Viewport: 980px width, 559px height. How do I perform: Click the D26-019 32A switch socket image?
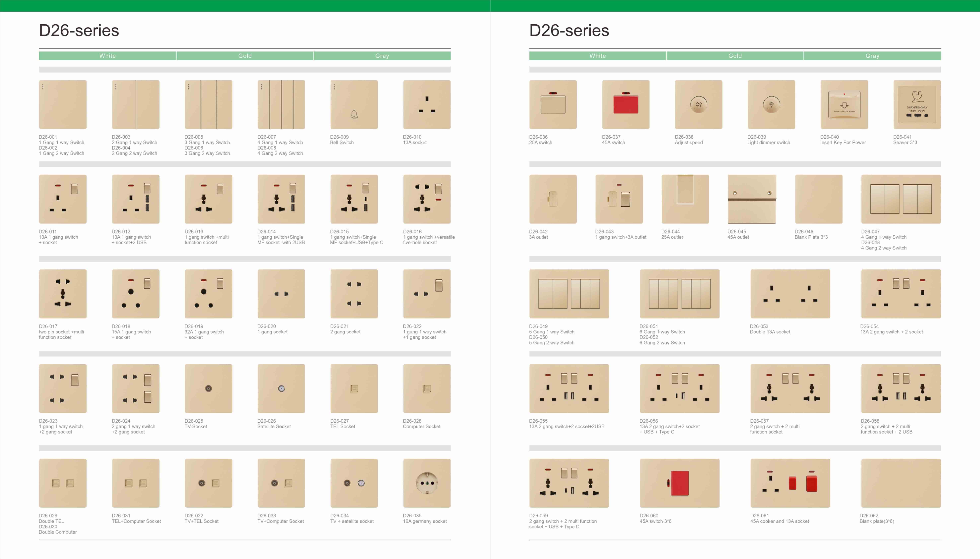(x=208, y=294)
